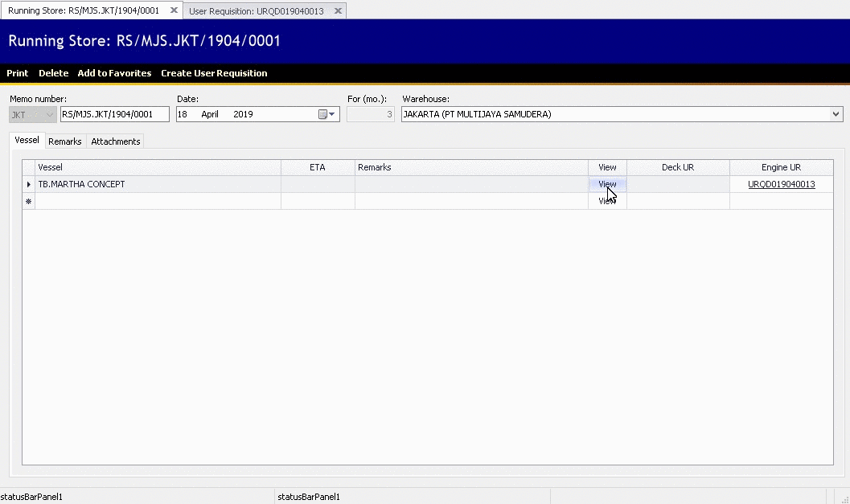Click View for TB.MARTHA CONCEPT
This screenshot has height=504, width=850.
pos(607,185)
